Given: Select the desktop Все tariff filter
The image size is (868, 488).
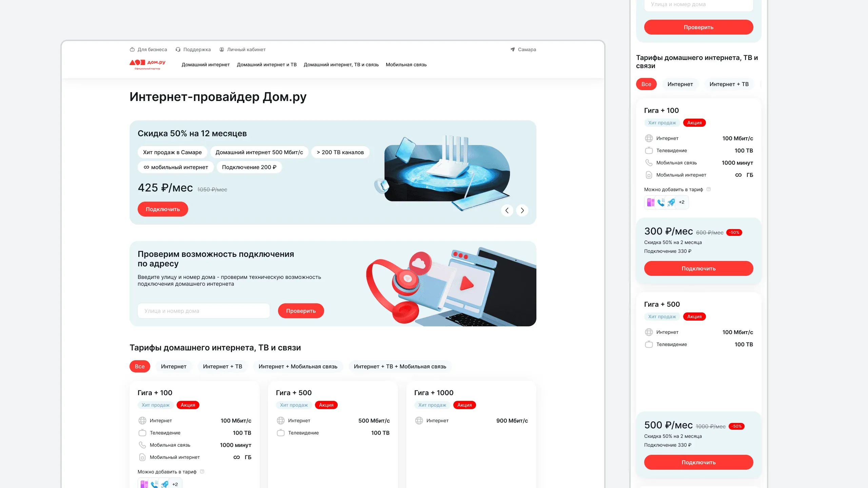Looking at the screenshot, I should point(140,366).
